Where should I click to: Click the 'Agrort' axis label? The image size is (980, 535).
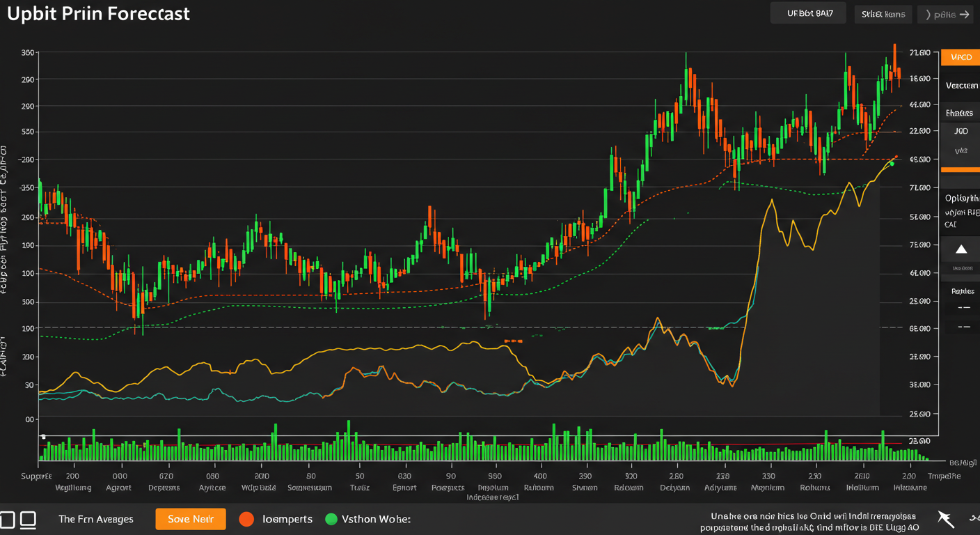point(118,488)
